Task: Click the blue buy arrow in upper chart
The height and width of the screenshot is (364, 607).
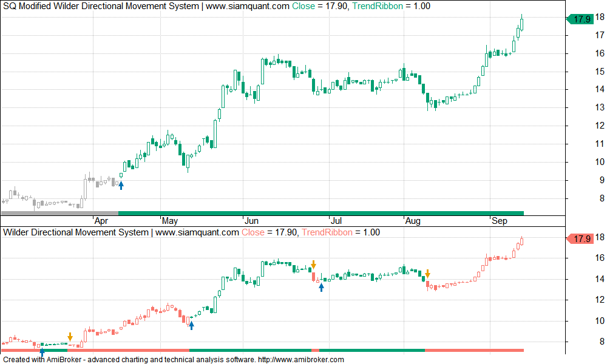Action: 121,185
